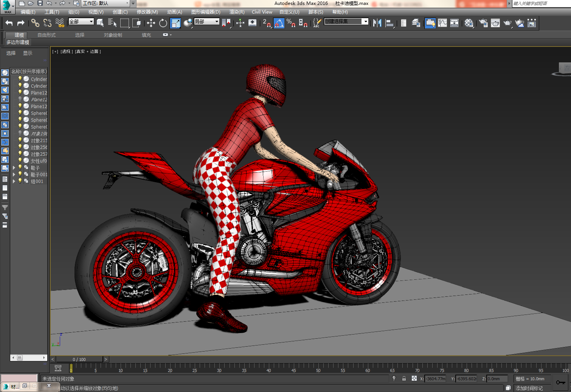Activate the Select and Move tool

click(151, 23)
